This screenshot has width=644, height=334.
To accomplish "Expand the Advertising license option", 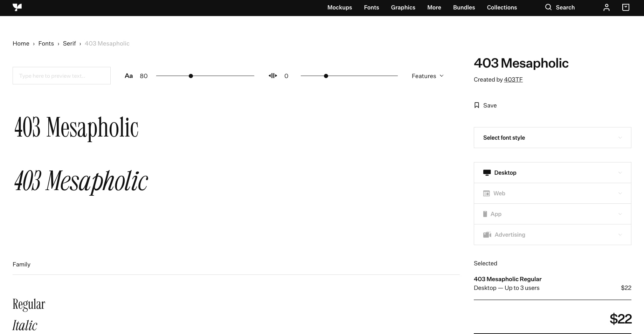I will click(553, 235).
